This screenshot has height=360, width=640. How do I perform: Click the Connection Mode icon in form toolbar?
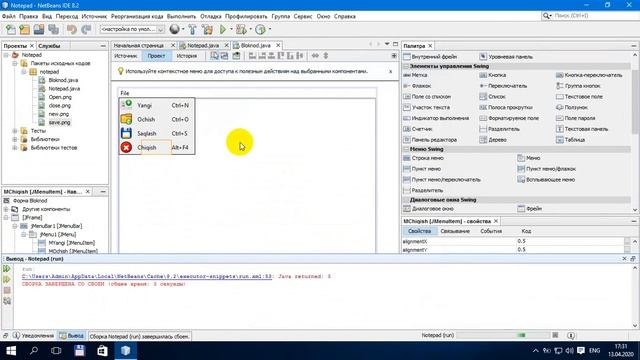point(224,56)
